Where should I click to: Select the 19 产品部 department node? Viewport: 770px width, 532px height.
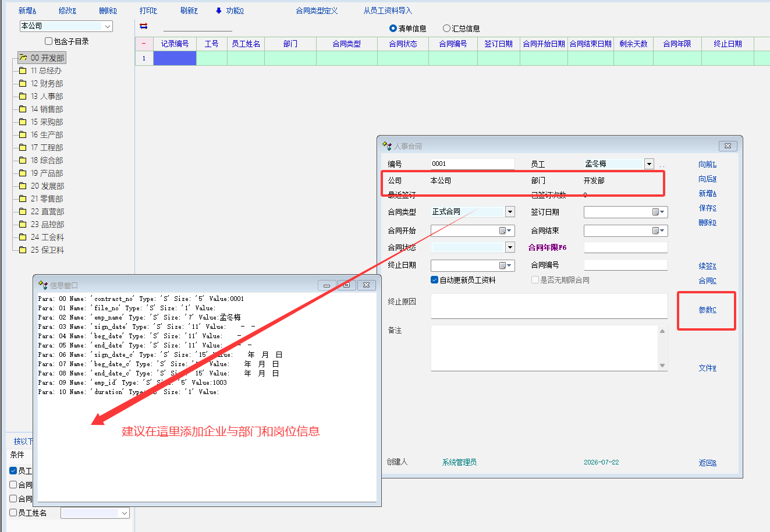coord(47,173)
